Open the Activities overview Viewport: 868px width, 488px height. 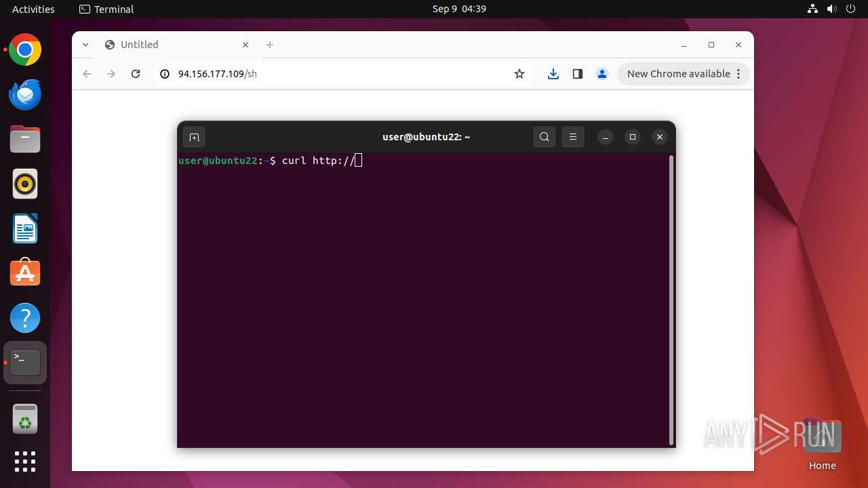33,9
